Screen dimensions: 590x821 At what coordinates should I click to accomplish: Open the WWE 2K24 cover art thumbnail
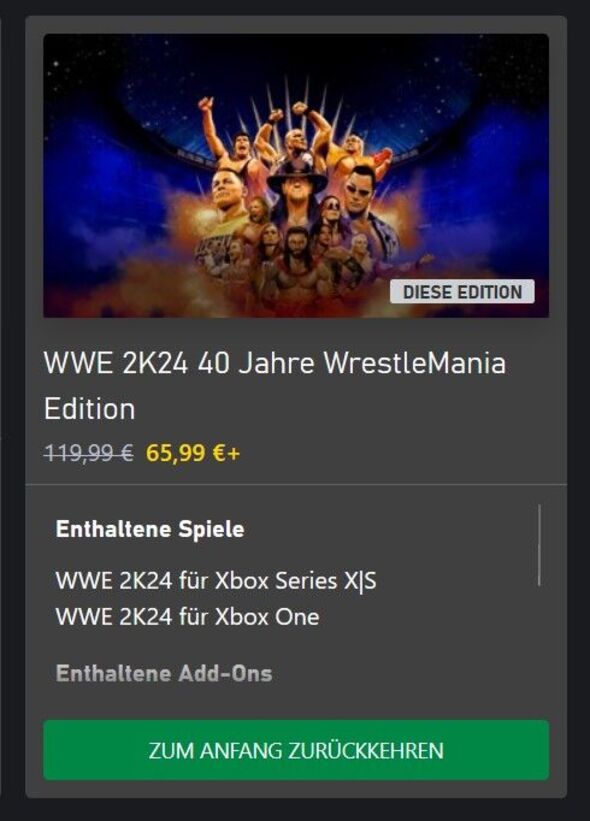296,175
